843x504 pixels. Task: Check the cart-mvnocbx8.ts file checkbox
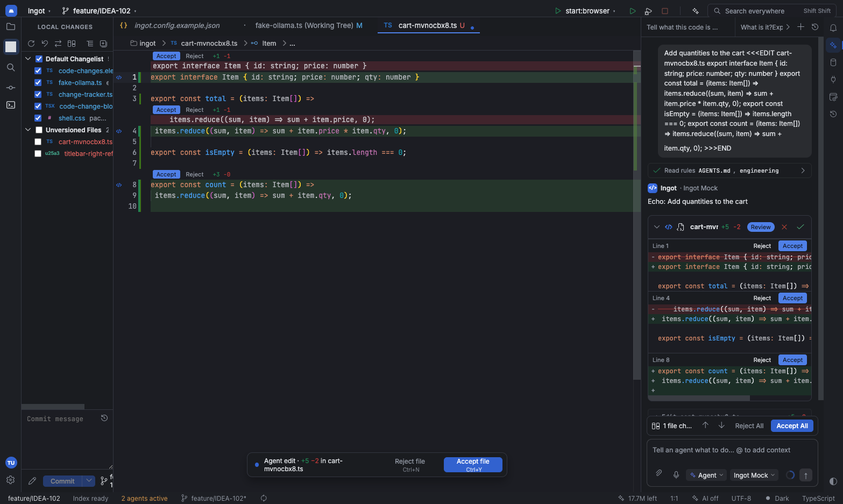coord(38,142)
